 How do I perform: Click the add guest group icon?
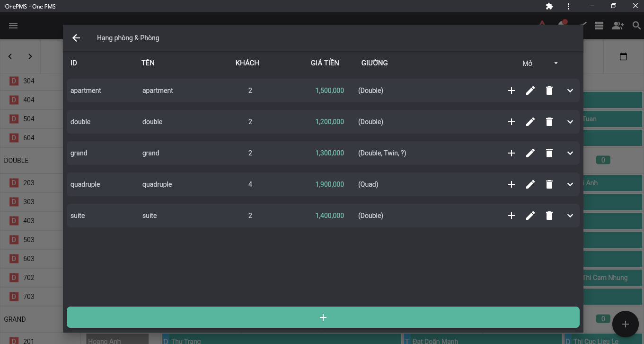[618, 26]
